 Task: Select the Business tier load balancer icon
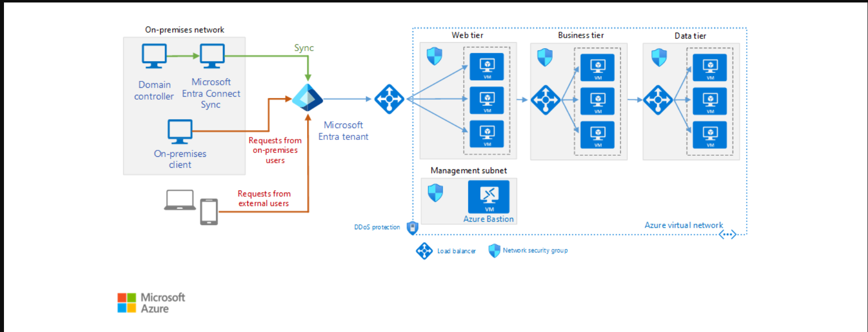(545, 100)
